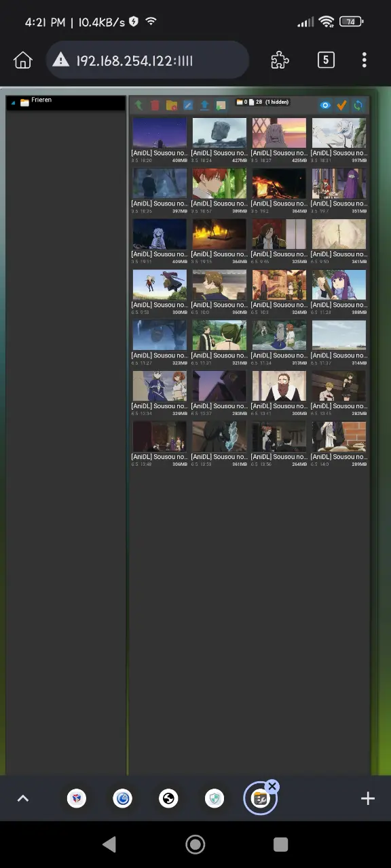Create a new folder using toolbar icon

pos(172,105)
